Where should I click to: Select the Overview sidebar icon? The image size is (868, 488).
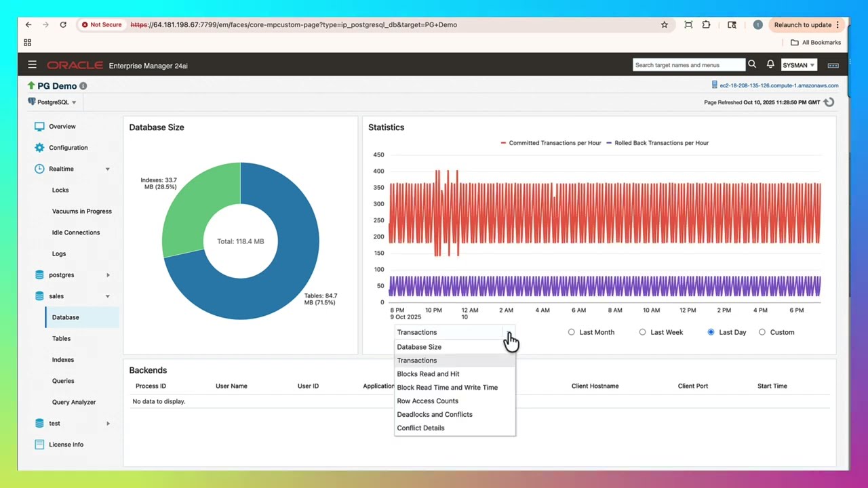39,126
